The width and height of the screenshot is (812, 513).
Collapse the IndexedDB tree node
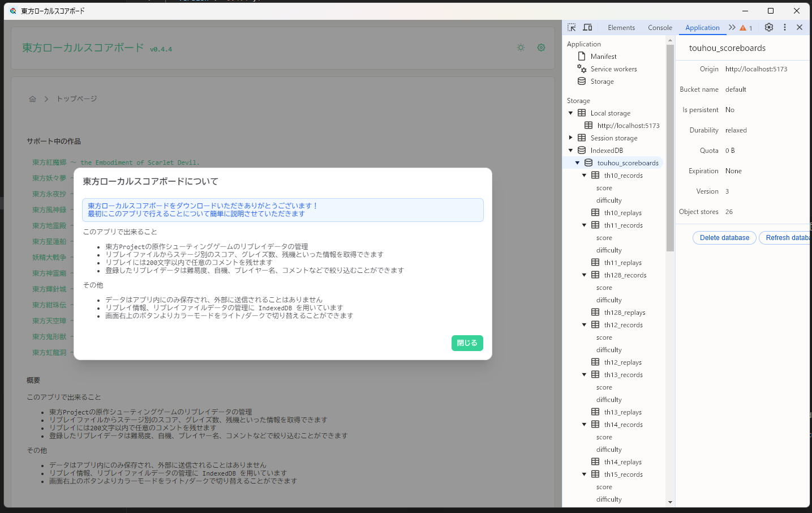[570, 151]
